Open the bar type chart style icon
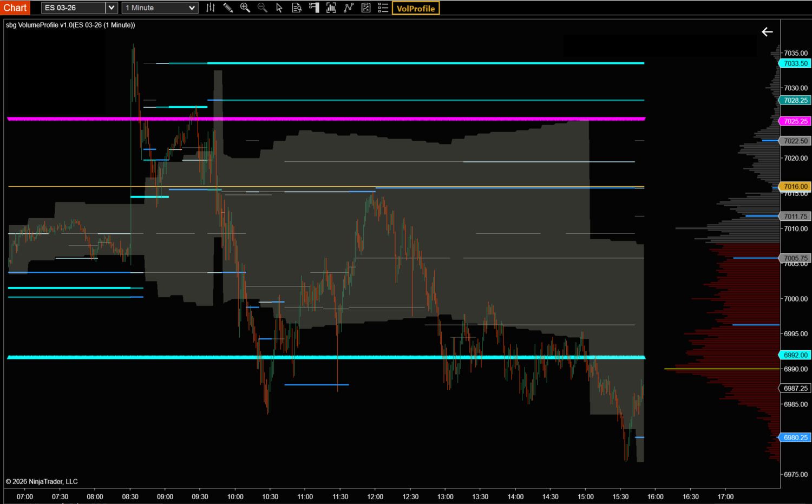The width and height of the screenshot is (812, 504). (211, 8)
